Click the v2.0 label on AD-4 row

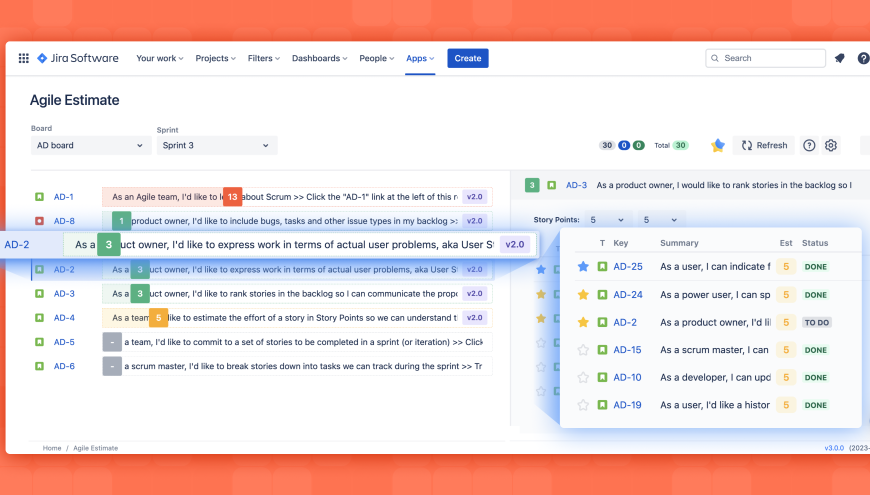pyautogui.click(x=475, y=318)
